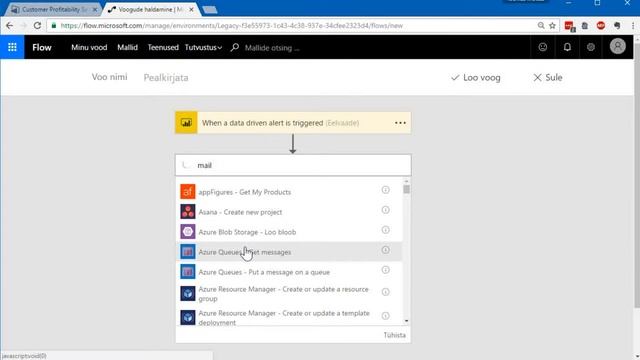Image resolution: width=640 pixels, height=360 pixels.
Task: Click the action list scrollbar thumb
Action: (x=406, y=189)
